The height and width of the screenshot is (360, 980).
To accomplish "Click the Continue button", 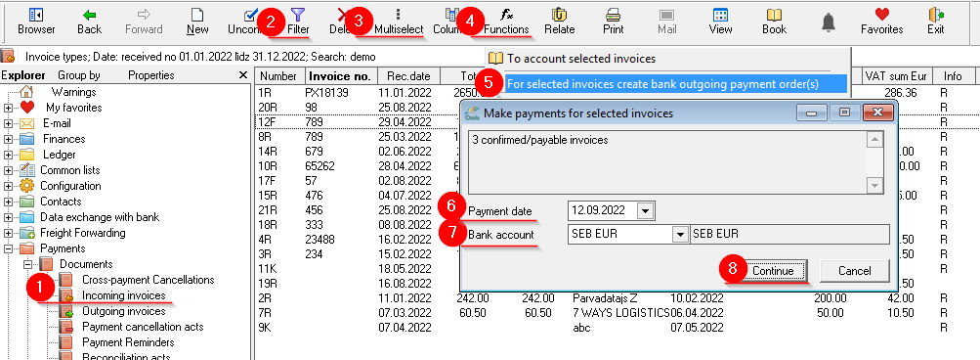I will coord(773,271).
